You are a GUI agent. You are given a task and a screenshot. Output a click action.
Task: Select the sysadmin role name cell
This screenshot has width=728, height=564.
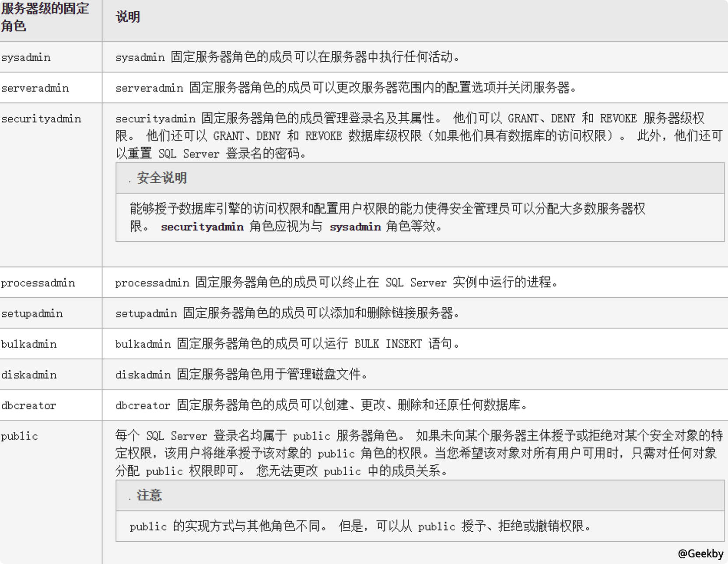[x=24, y=57]
